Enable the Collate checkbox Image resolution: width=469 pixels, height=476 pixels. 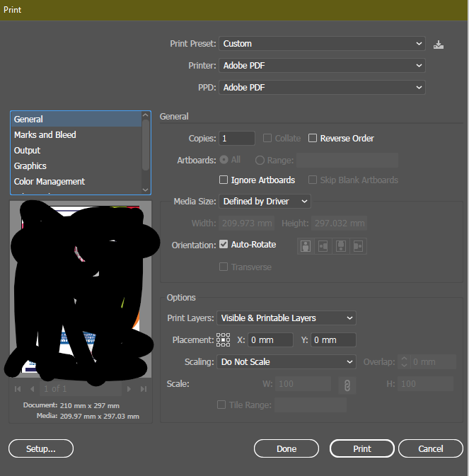267,138
